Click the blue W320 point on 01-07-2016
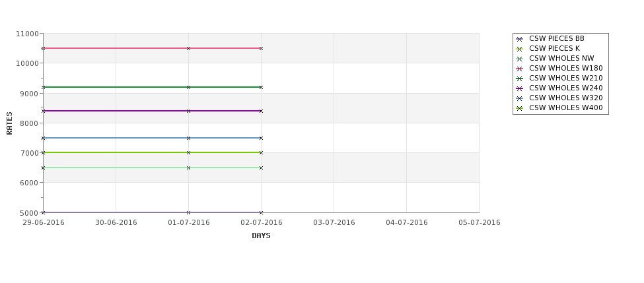644x283 pixels. (188, 139)
